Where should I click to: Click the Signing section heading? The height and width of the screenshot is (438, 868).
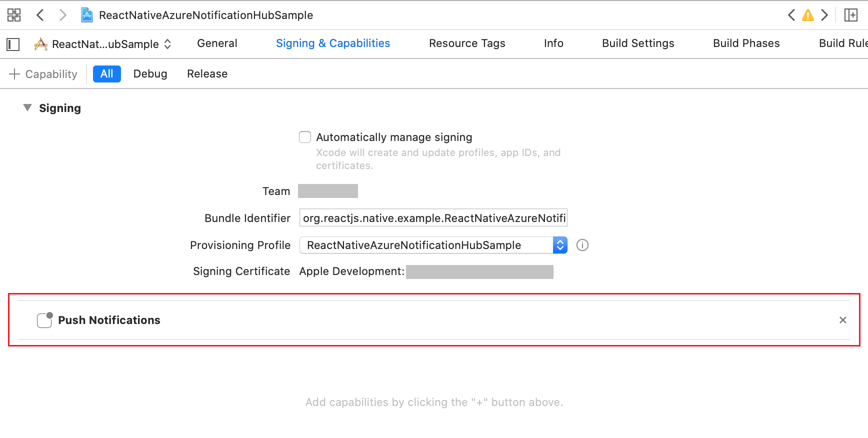pos(60,108)
